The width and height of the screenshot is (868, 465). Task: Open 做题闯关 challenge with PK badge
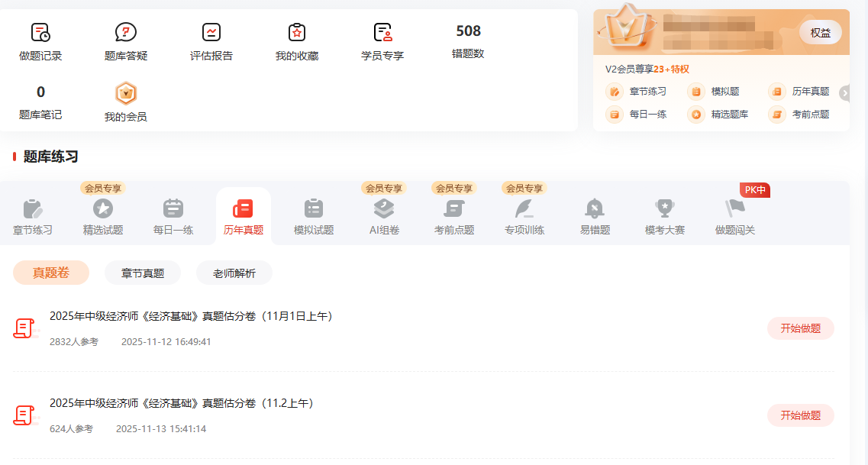pos(735,216)
